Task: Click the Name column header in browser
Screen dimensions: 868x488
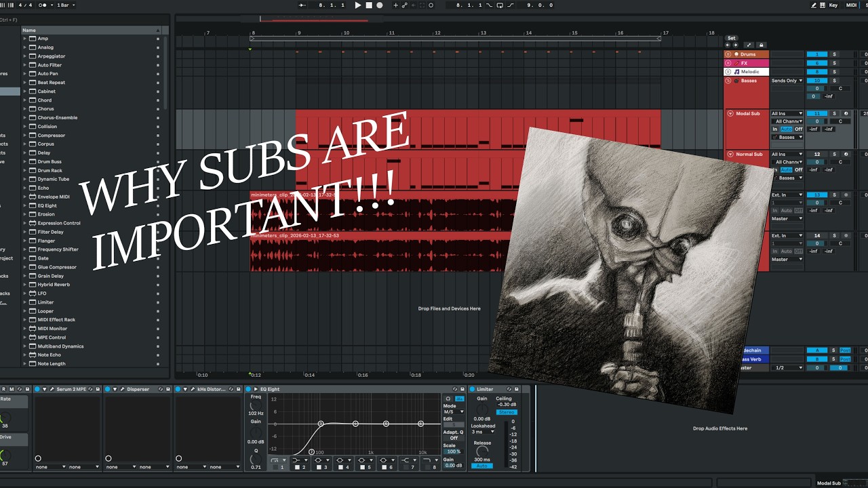Action: pyautogui.click(x=92, y=30)
